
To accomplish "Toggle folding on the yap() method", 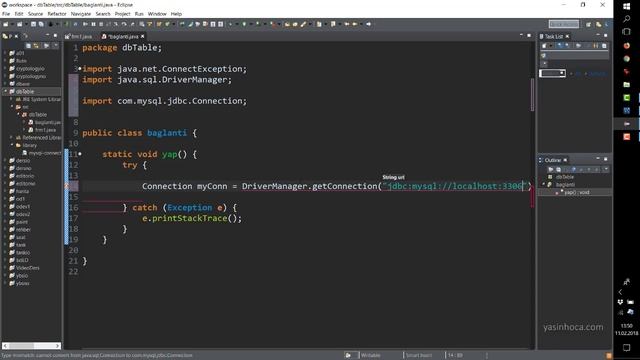I will pyautogui.click(x=80, y=154).
